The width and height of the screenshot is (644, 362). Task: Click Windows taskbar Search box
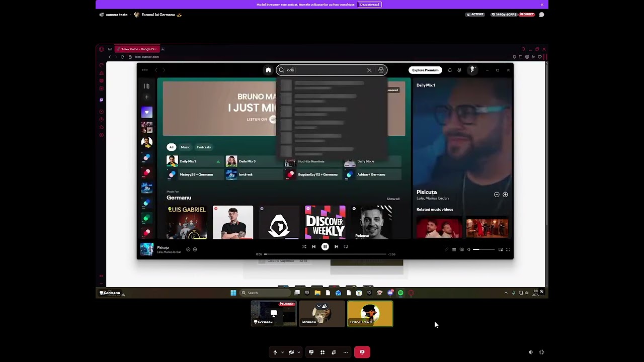tap(264, 293)
